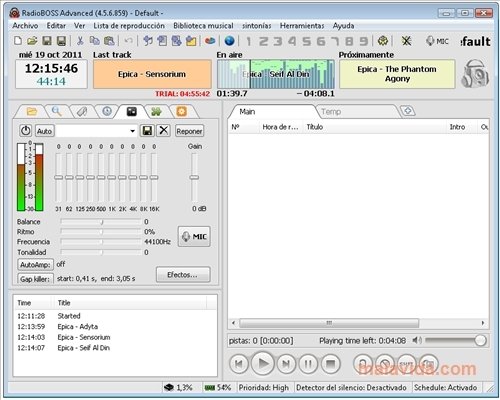Screen dimensions: 500x400
Task: Open the clock scheduler tab in left panel
Action: pos(107,111)
